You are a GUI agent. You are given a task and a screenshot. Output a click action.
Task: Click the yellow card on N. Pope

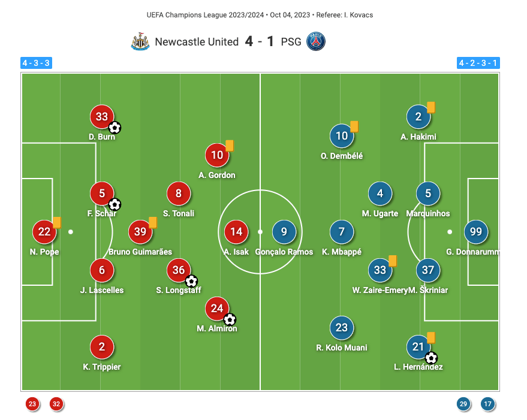[57, 222]
